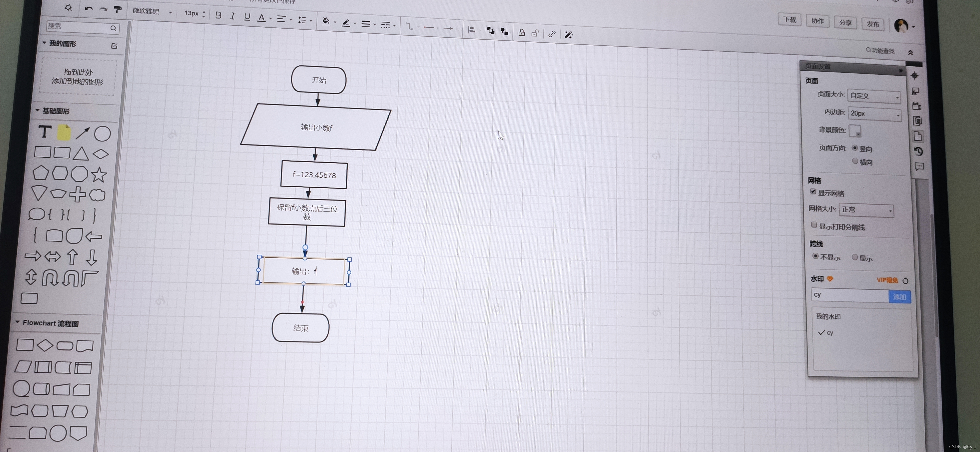Activate the format painter brush
980x452 pixels.
coord(118,10)
